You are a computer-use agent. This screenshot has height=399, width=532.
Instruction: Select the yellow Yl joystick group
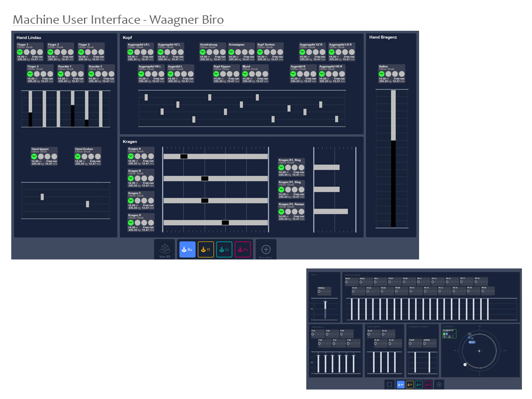[206, 249]
